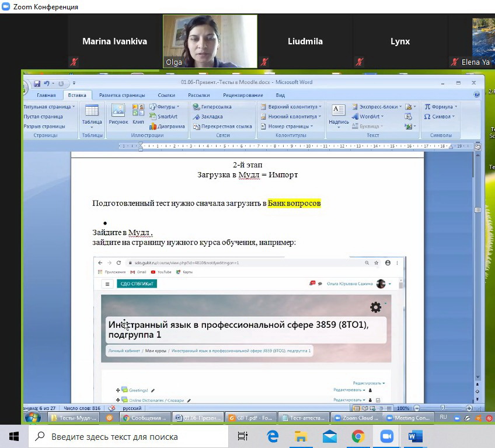The image size is (495, 448).
Task: Open the Вид ribbon tab
Action: click(280, 95)
